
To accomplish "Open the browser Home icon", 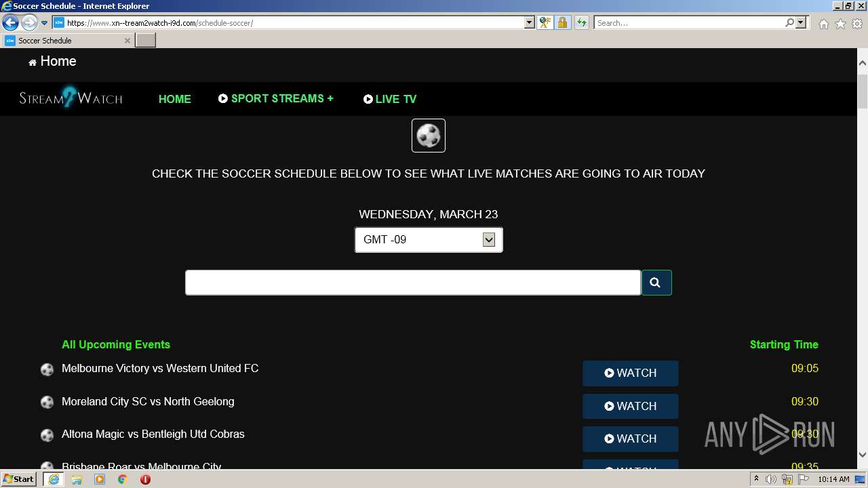I will pyautogui.click(x=823, y=24).
